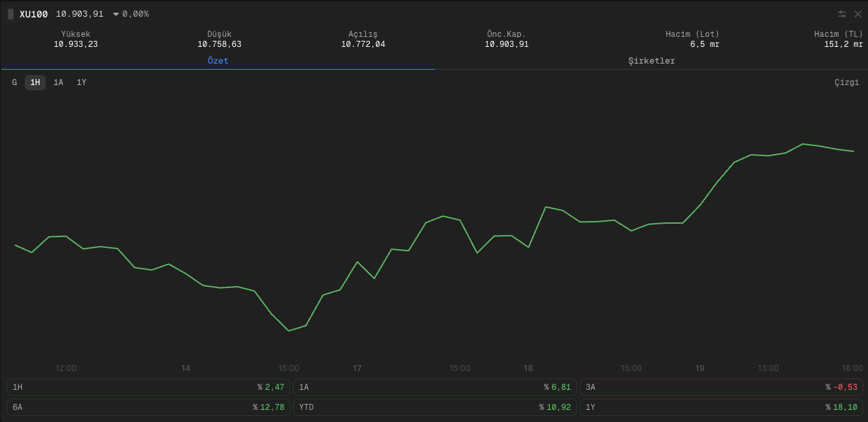This screenshot has width=868, height=422.
Task: Select the G daily chart period
Action: tap(15, 82)
